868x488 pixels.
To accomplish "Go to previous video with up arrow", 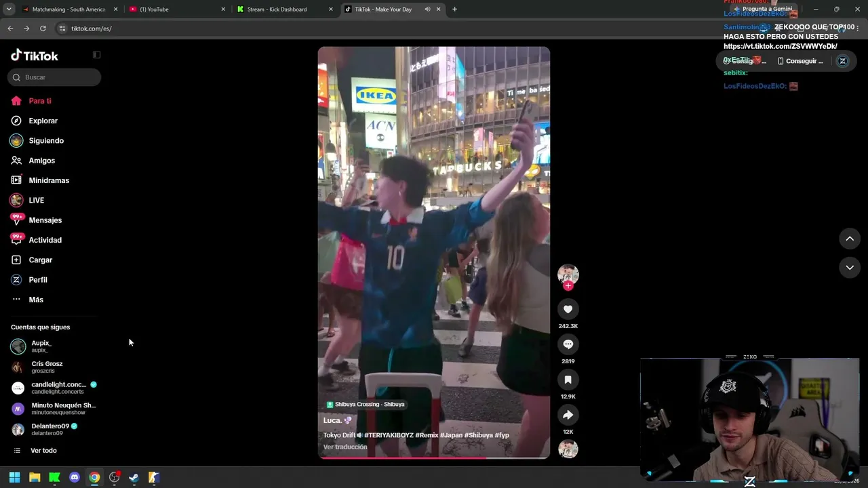I will click(850, 239).
